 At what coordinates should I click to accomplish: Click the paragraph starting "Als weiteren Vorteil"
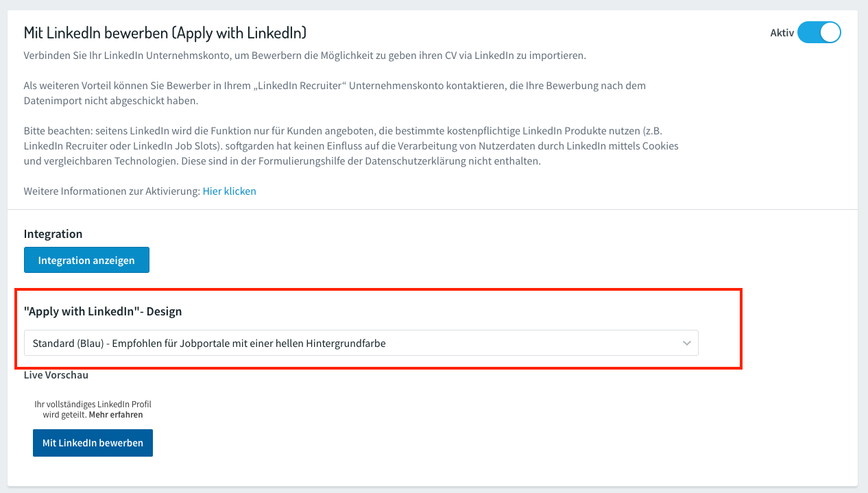tap(335, 93)
